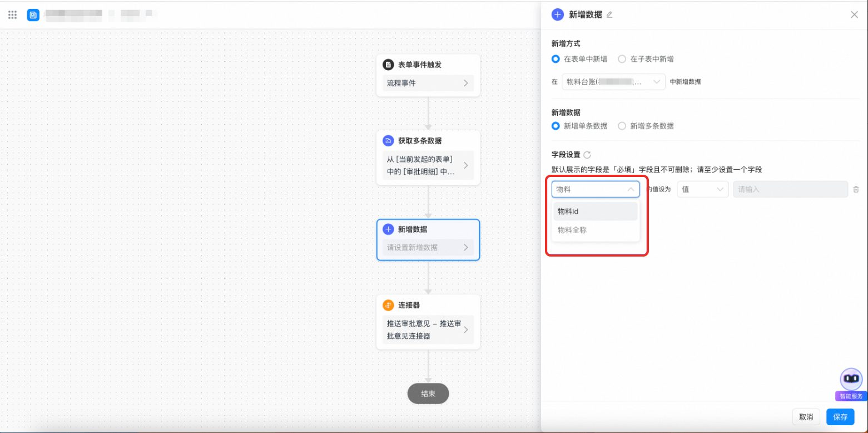Click the 获取多条数据 node icon
868x433 pixels.
(388, 141)
